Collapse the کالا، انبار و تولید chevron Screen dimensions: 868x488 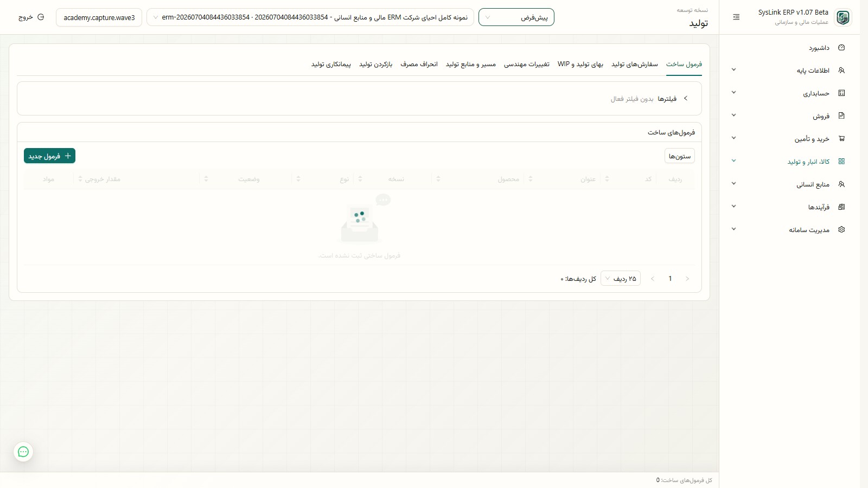coord(733,161)
